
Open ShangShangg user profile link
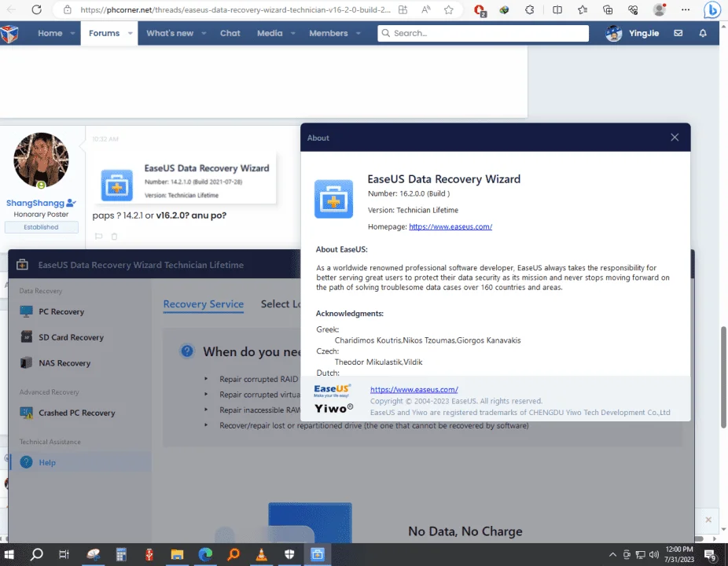coord(35,203)
